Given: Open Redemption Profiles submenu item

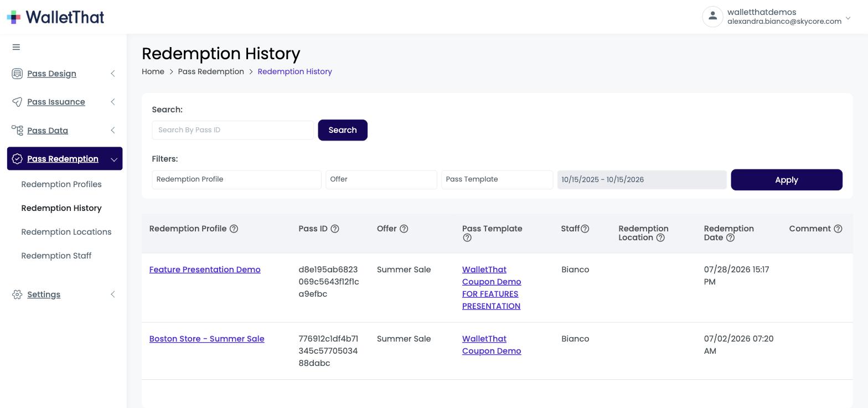Looking at the screenshot, I should point(61,184).
